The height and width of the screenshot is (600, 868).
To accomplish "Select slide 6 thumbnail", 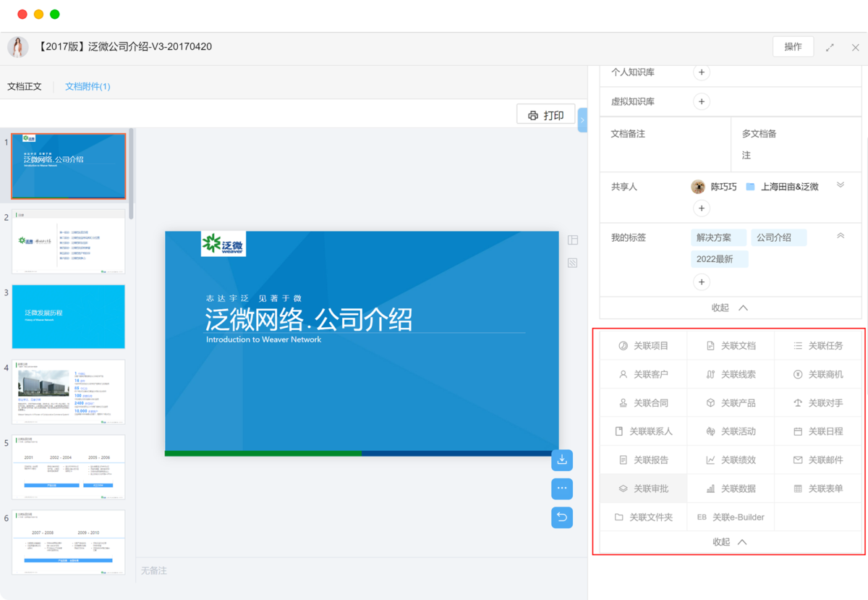I will point(69,542).
